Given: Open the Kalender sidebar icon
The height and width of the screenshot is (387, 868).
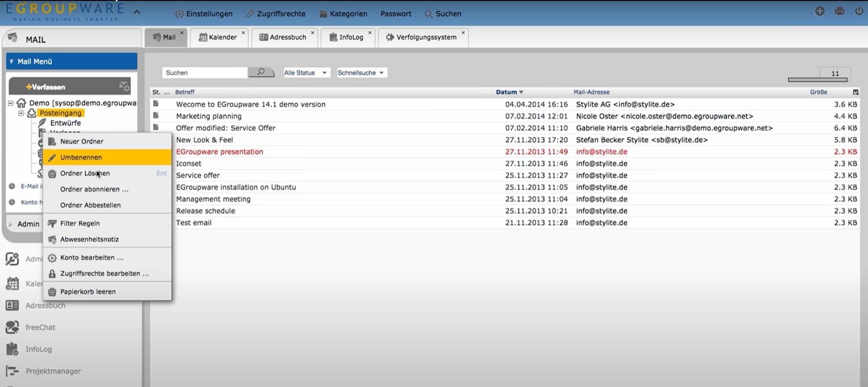Looking at the screenshot, I should [x=12, y=283].
